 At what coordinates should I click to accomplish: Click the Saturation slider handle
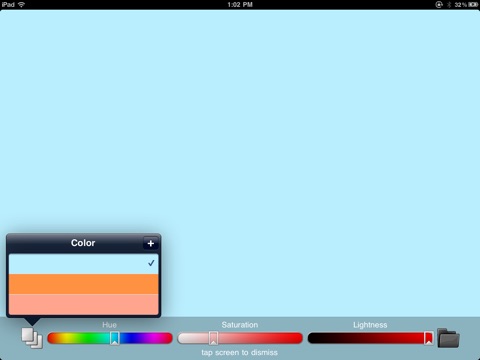click(213, 338)
